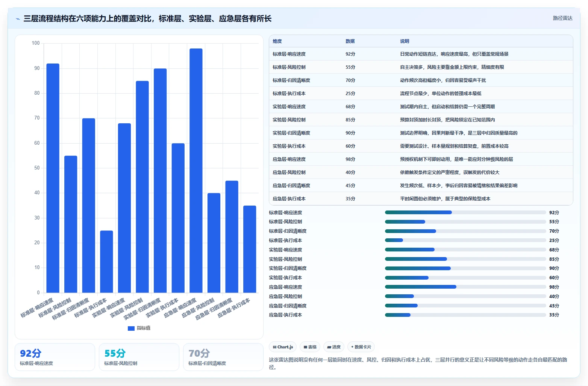Click the shortest bar for 标准层·执行成本
The height and width of the screenshot is (386, 588).
106,262
